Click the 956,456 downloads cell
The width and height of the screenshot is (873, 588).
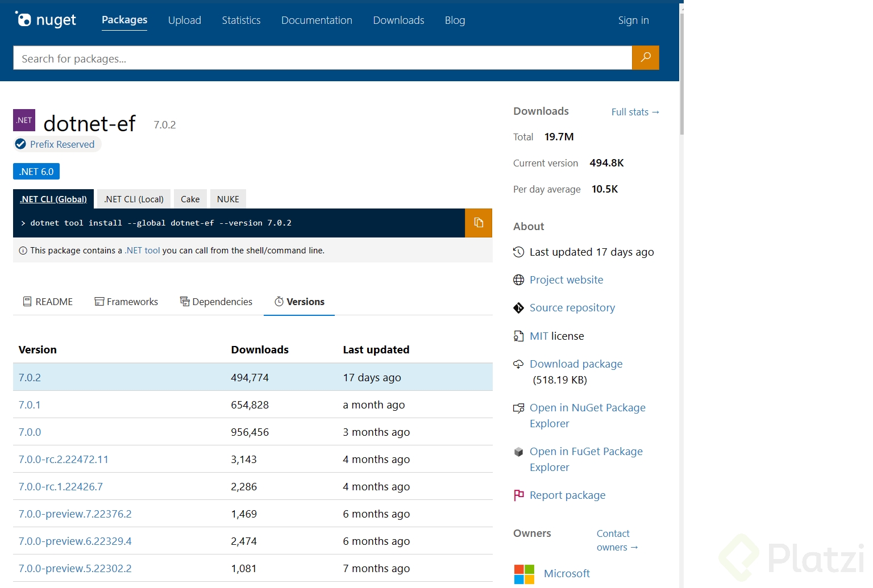[x=250, y=432]
